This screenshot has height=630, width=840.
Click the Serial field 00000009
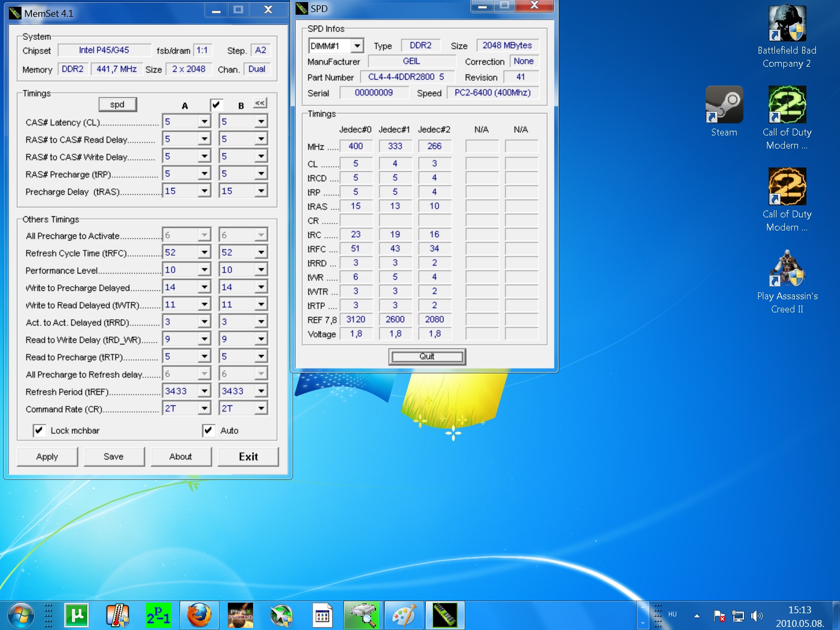(x=374, y=93)
